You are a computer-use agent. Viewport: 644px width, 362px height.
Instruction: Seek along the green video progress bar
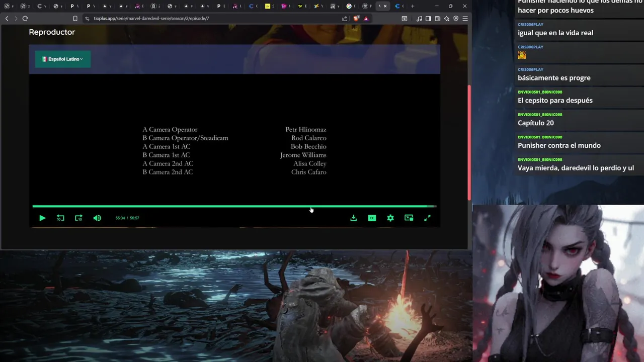tap(234, 206)
